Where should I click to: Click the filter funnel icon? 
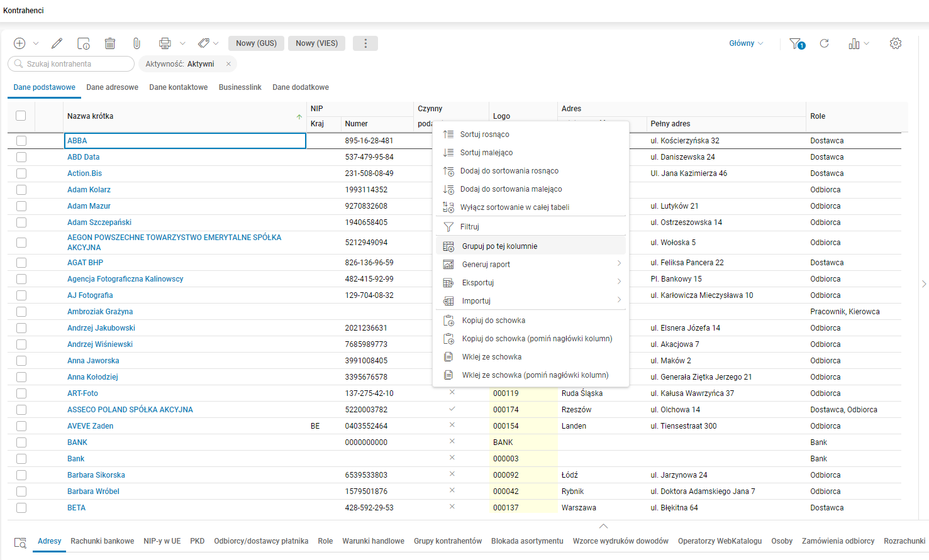[x=797, y=43]
